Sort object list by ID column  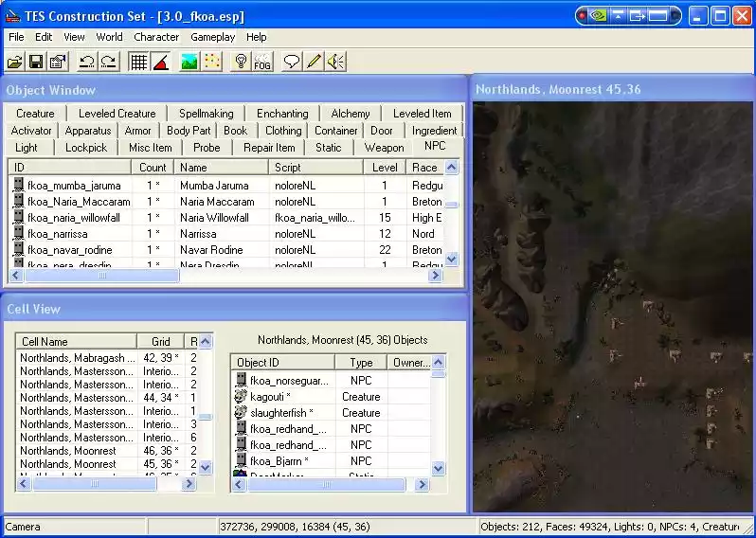click(x=69, y=168)
